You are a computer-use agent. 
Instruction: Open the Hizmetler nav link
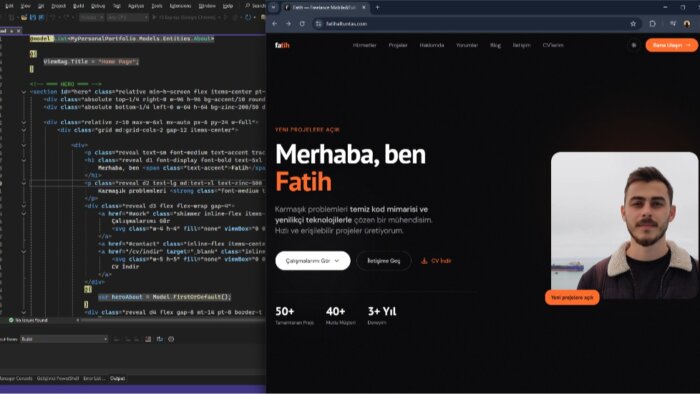pos(364,45)
